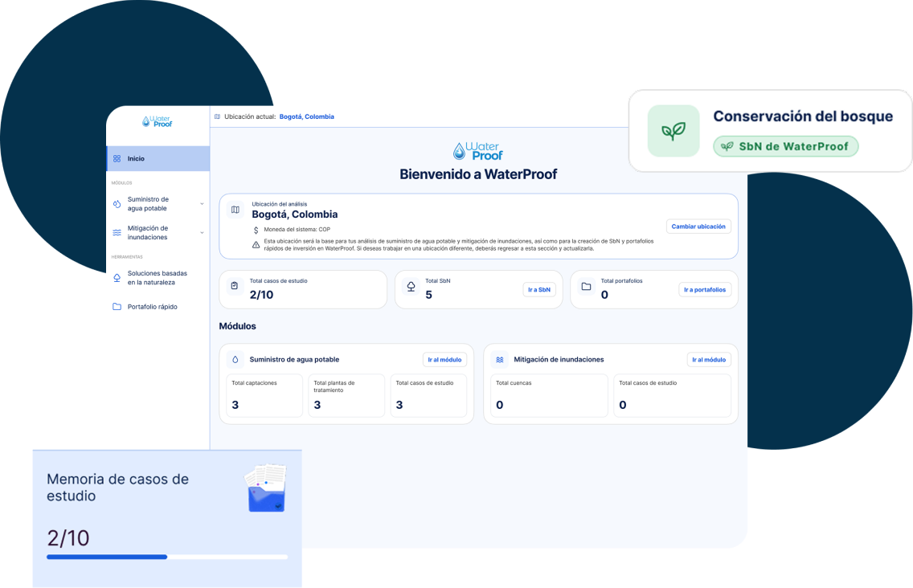Click the warning triangle icon in location card
This screenshot has width=913, height=588.
256,244
